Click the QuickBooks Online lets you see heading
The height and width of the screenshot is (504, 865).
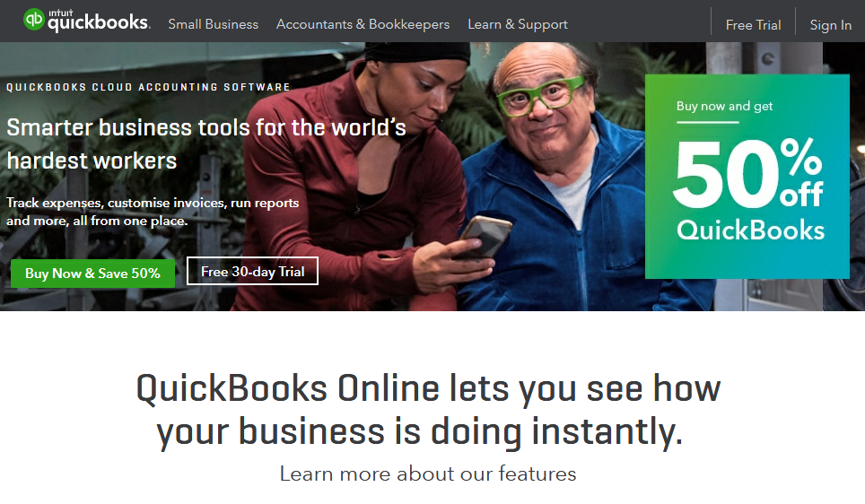click(428, 410)
